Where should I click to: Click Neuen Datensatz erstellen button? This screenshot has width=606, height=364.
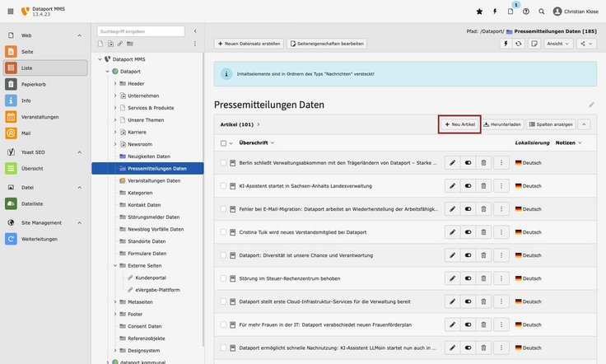point(248,43)
